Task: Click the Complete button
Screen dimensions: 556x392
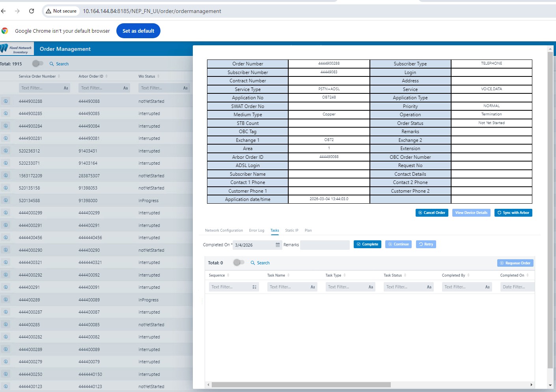Action: [367, 244]
